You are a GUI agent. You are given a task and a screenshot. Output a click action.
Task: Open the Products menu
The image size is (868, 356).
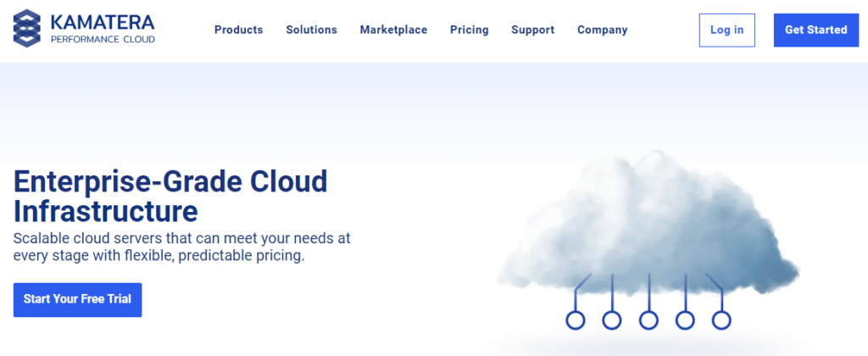tap(238, 30)
